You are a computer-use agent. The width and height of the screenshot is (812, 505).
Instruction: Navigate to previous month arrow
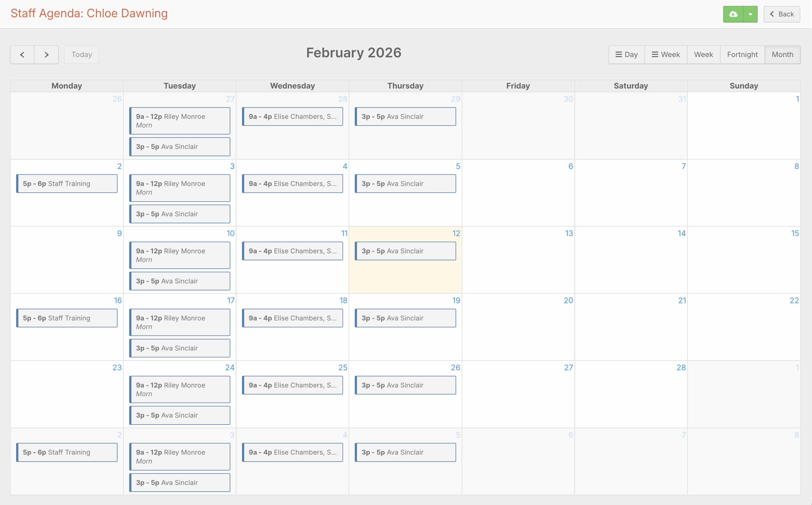point(22,55)
